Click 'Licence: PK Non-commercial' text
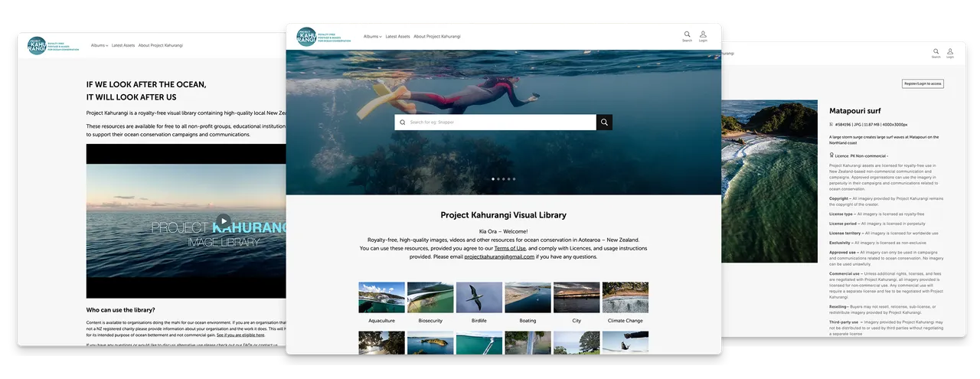The height and width of the screenshot is (379, 980). coord(861,155)
